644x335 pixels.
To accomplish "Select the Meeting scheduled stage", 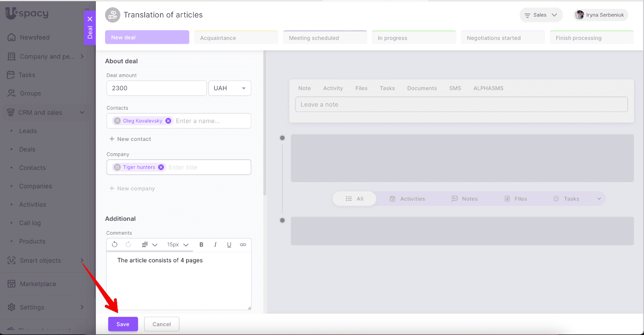I will [x=325, y=38].
